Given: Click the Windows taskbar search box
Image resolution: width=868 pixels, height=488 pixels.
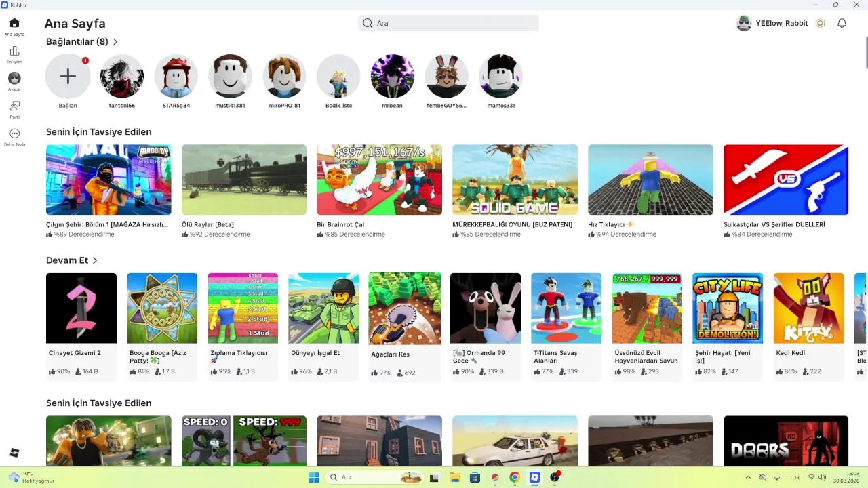Looking at the screenshot, I should click(x=374, y=477).
